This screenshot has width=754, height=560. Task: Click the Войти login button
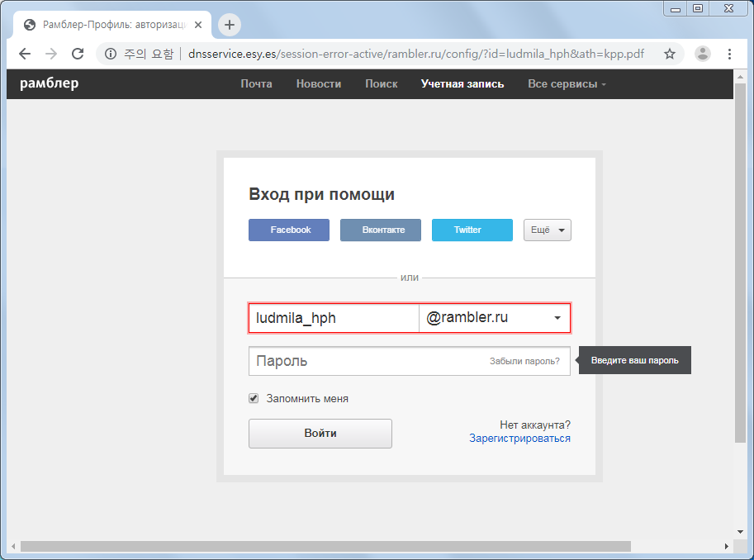point(320,434)
